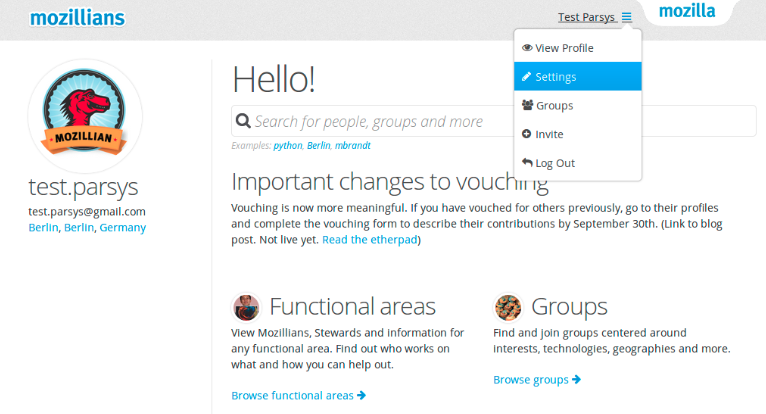Focus the people and groups search field
Screen dimensions: 766x414
[493, 121]
